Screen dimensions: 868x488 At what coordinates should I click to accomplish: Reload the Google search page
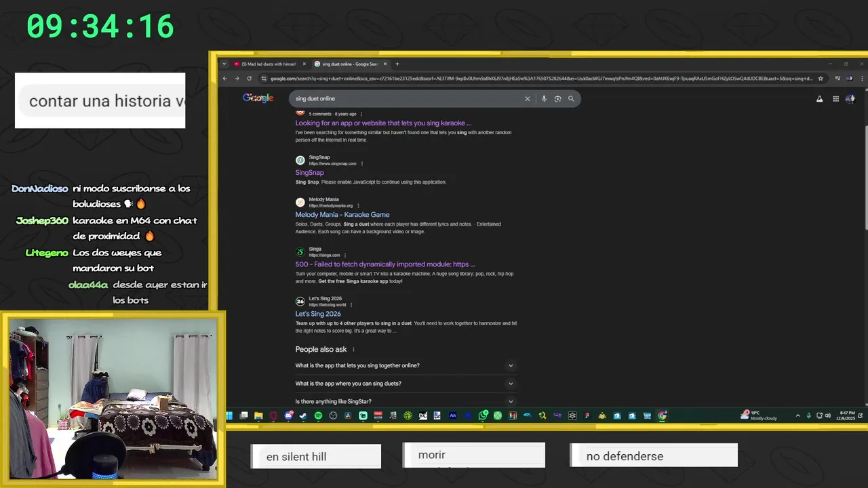tap(249, 79)
